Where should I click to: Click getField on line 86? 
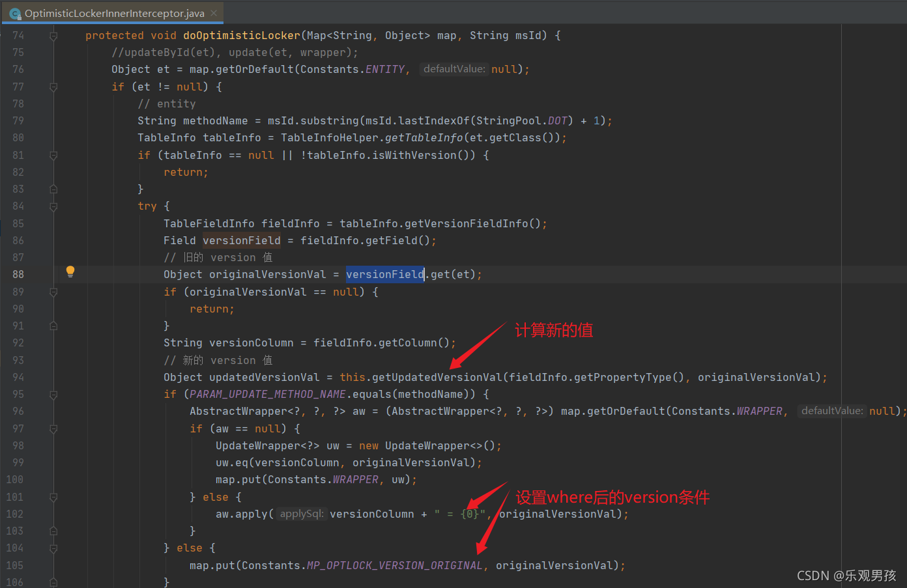392,240
